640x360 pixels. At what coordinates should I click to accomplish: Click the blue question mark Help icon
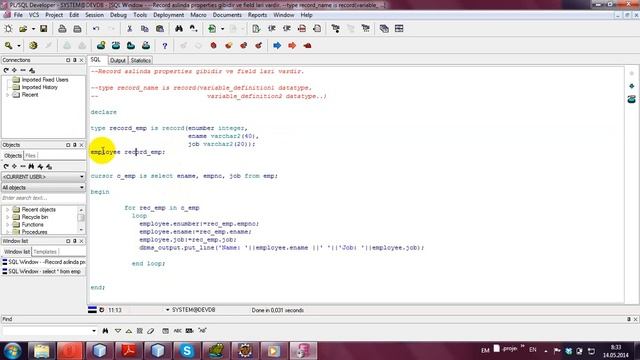[164, 46]
